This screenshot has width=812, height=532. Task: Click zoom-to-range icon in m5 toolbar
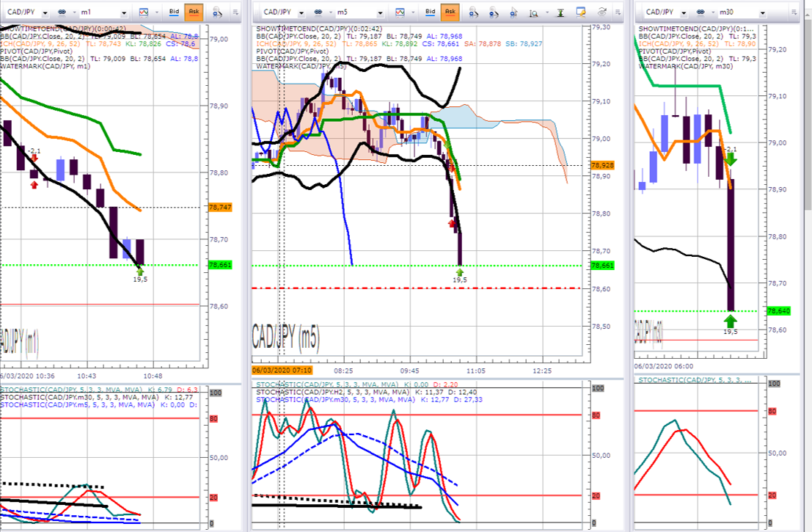[533, 12]
